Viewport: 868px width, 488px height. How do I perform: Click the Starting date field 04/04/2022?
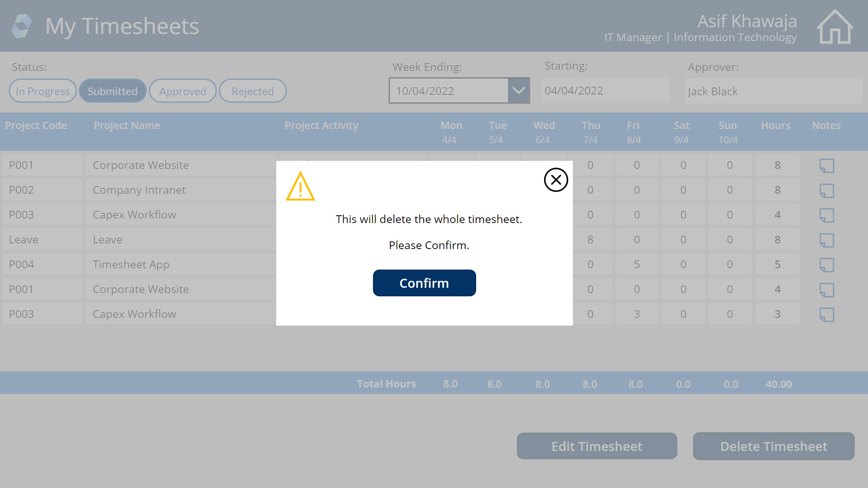[x=605, y=90]
